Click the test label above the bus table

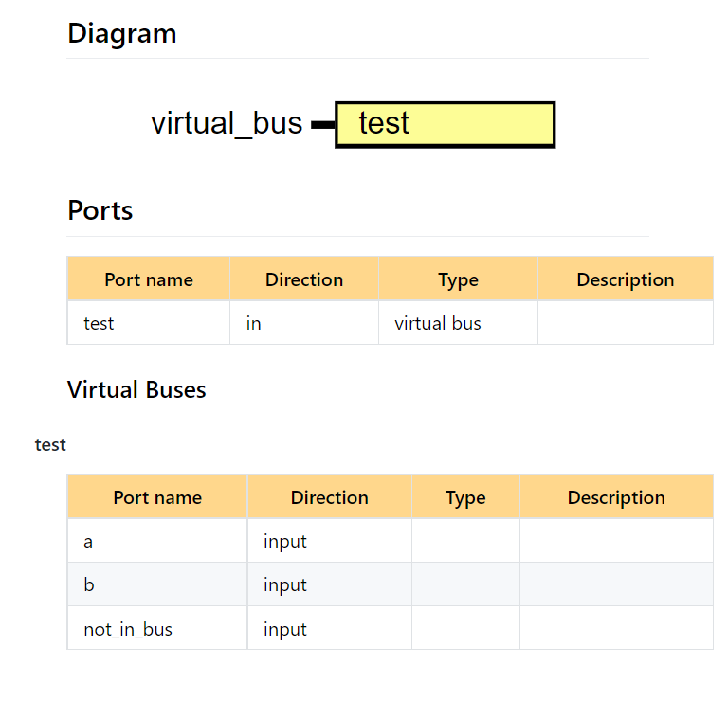(50, 445)
